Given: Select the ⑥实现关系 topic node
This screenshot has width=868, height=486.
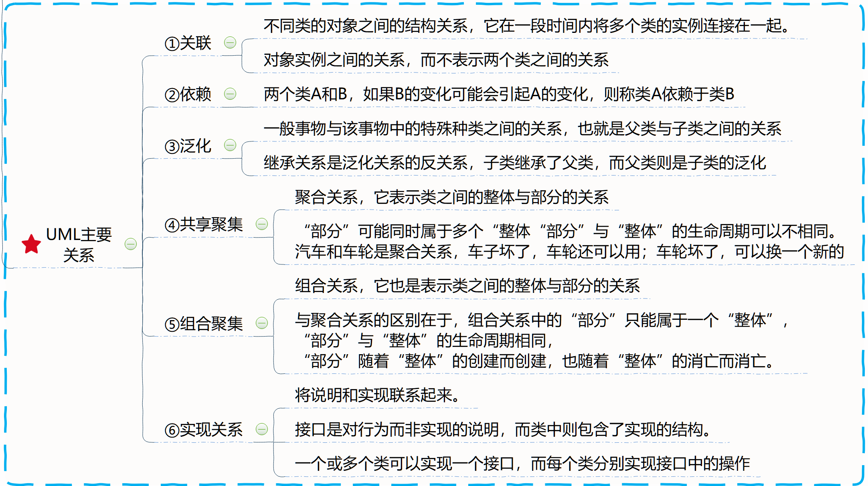Looking at the screenshot, I should (x=204, y=430).
